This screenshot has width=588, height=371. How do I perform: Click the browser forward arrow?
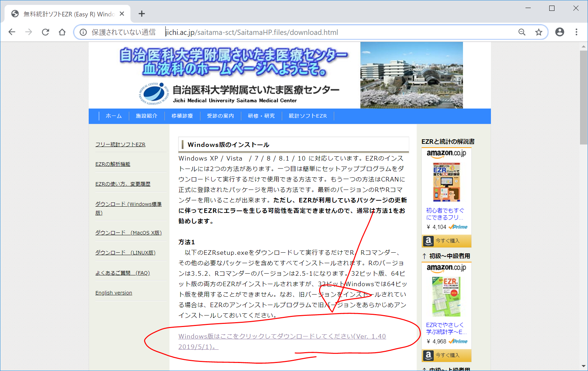click(29, 32)
